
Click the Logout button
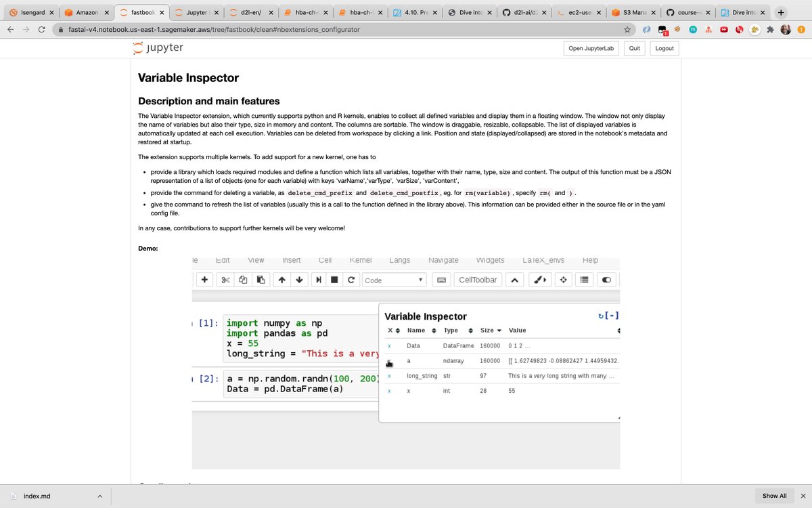[x=664, y=48]
